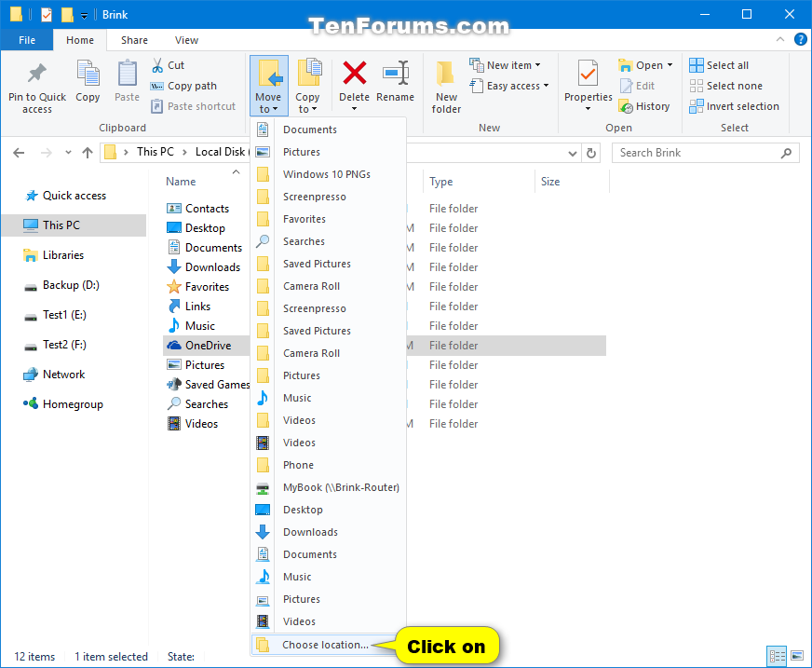Image resolution: width=812 pixels, height=668 pixels.
Task: Click the New folder icon
Action: 446,75
